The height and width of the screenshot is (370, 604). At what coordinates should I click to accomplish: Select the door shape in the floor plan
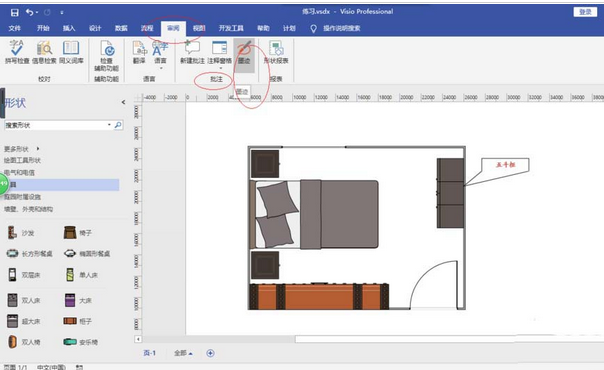pyautogui.click(x=434, y=285)
